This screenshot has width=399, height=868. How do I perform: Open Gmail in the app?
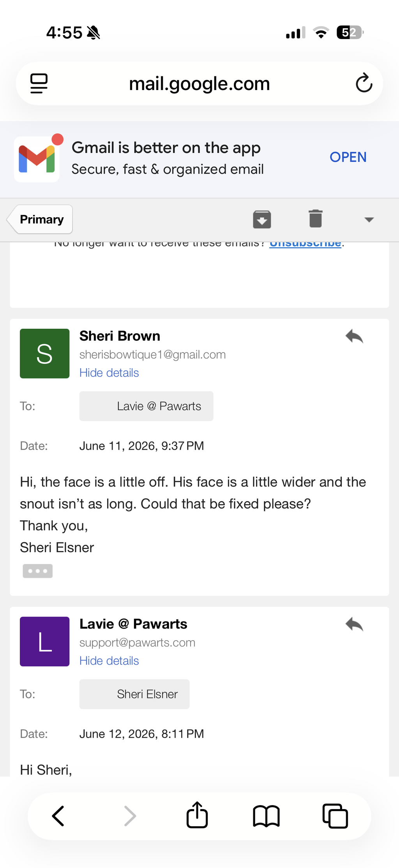pyautogui.click(x=348, y=157)
